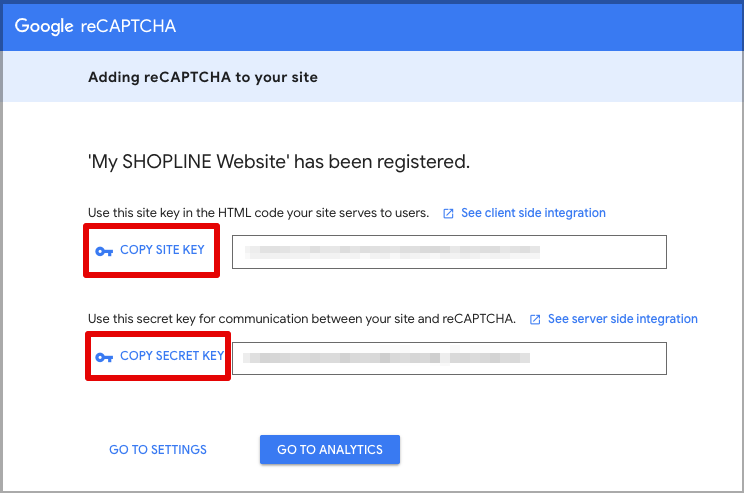Screen dimensions: 744x493
Task: Open the See server side integration link
Action: point(623,319)
